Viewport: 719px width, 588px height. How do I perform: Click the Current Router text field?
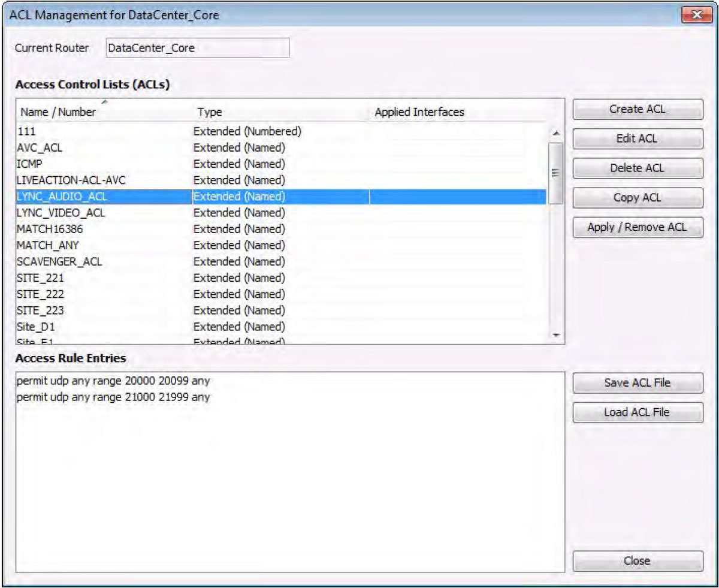tap(197, 49)
